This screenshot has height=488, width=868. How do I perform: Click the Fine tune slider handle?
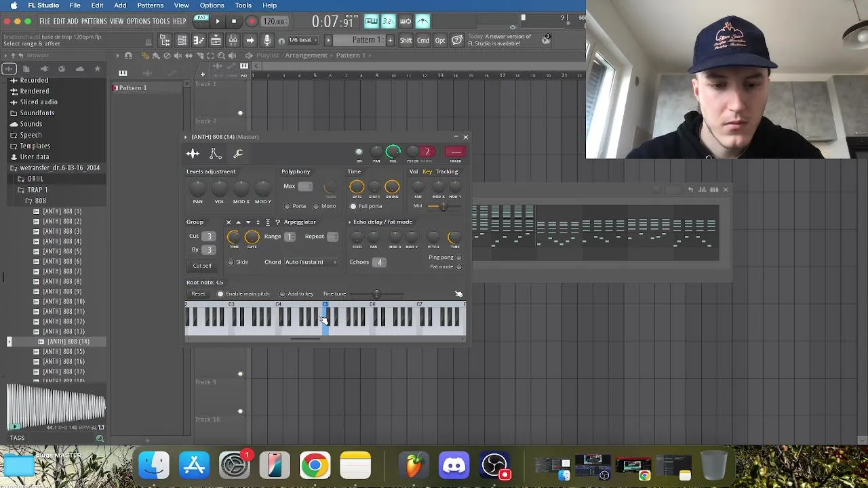click(376, 294)
